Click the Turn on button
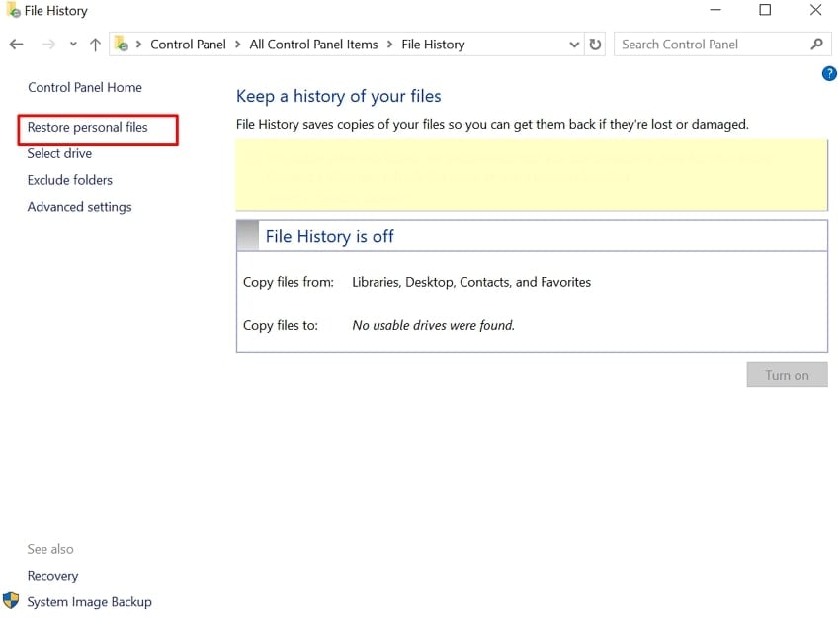Image resolution: width=840 pixels, height=628 pixels. coord(787,374)
